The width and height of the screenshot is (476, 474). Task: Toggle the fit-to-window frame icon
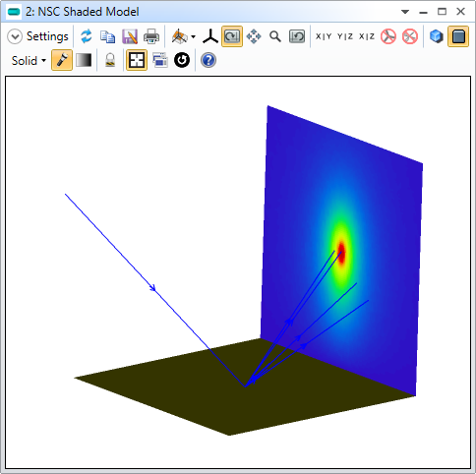[137, 60]
